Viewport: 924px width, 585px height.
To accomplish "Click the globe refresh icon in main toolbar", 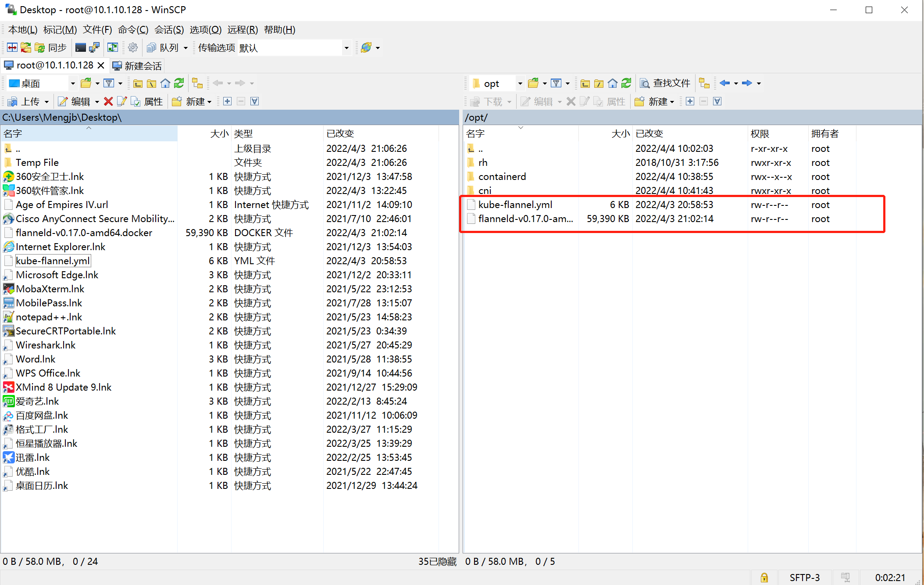I will click(x=366, y=47).
